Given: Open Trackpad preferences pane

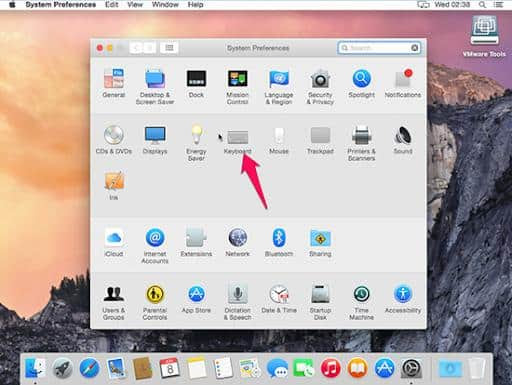Looking at the screenshot, I should click(320, 140).
